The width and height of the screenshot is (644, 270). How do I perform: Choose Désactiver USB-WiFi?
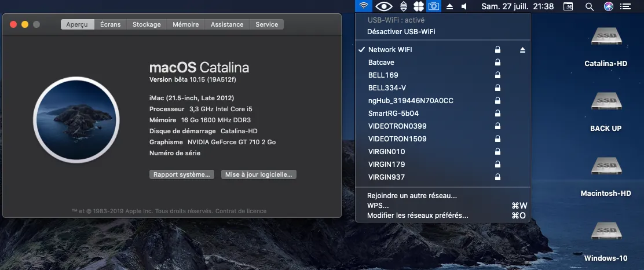tap(442, 32)
